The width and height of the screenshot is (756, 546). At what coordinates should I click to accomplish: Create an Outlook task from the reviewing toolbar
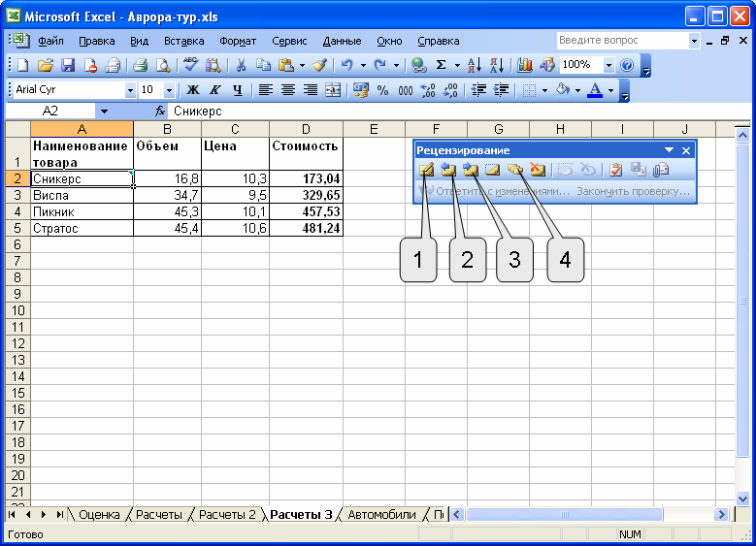point(615,170)
